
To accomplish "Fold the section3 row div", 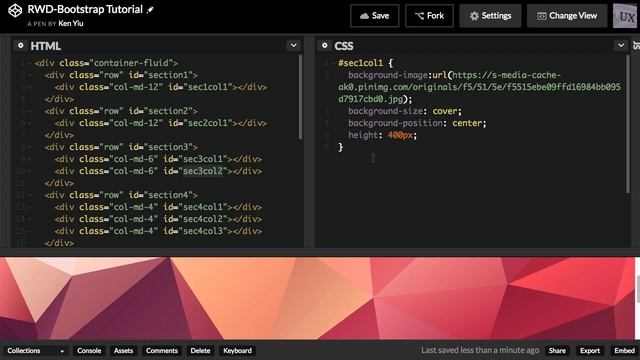I will [x=30, y=147].
